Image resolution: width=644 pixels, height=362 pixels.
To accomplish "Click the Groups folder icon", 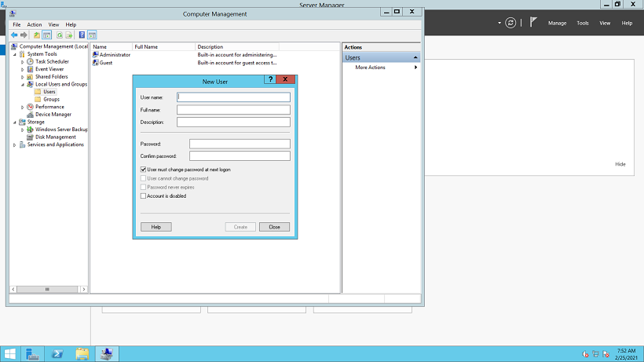I will (38, 99).
